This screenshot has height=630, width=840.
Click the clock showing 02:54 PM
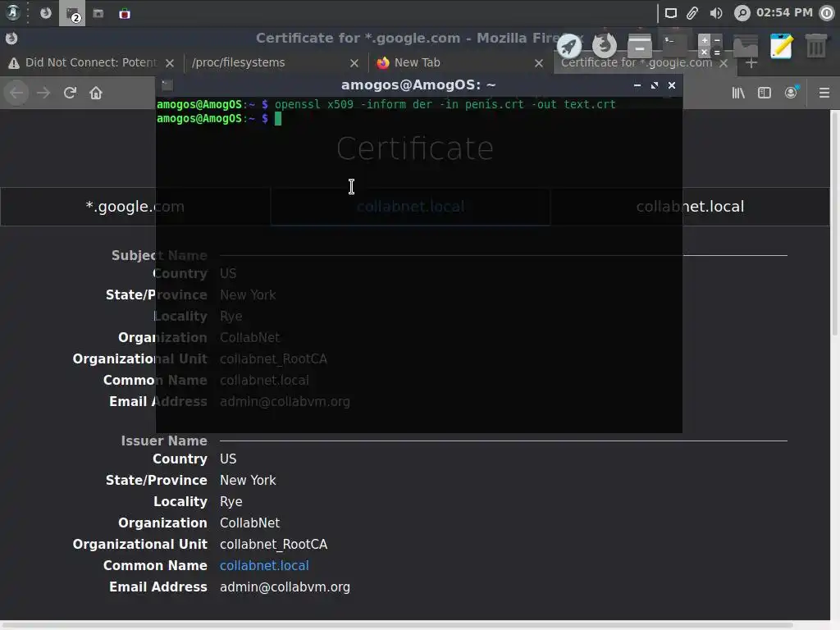pyautogui.click(x=784, y=12)
